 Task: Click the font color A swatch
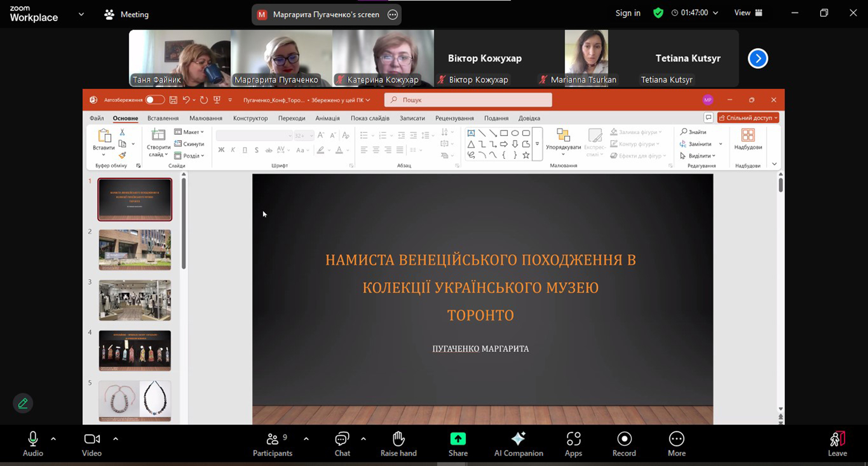point(339,150)
